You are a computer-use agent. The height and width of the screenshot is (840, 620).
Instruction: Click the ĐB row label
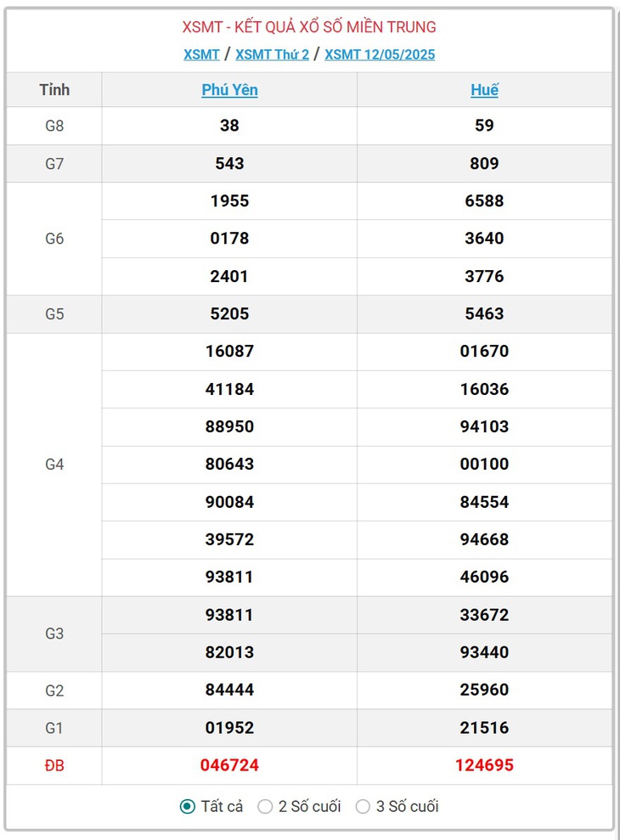tap(54, 765)
